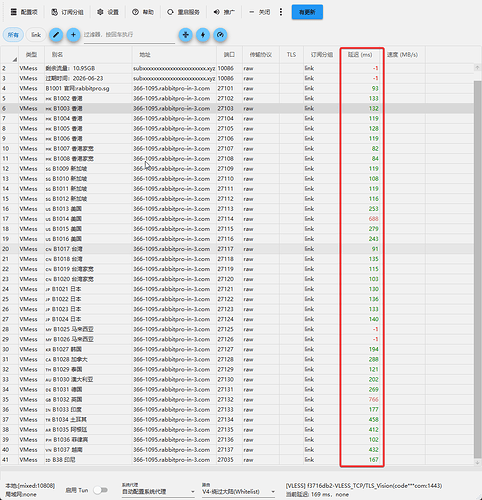Open the 系统代理 dropdown
Viewport: 482px width, 500px height.
point(158,492)
